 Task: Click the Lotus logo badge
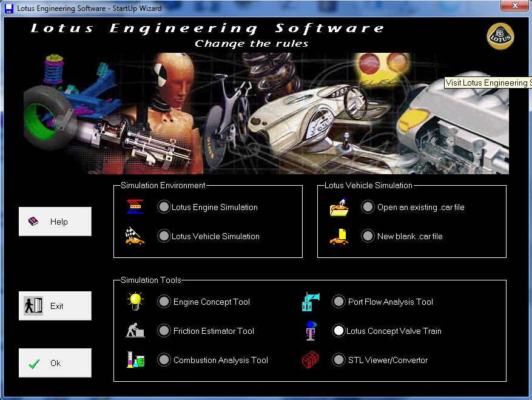(500, 36)
